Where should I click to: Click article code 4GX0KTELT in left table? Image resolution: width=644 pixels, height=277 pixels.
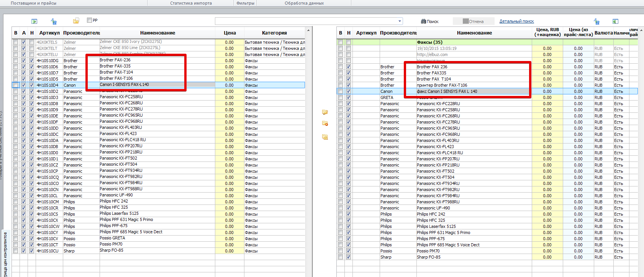[x=47, y=48]
